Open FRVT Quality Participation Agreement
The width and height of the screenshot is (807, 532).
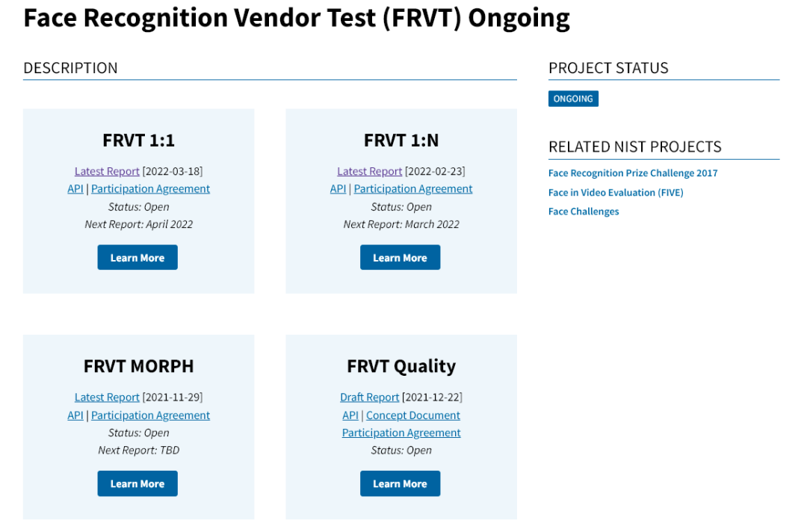pos(401,433)
